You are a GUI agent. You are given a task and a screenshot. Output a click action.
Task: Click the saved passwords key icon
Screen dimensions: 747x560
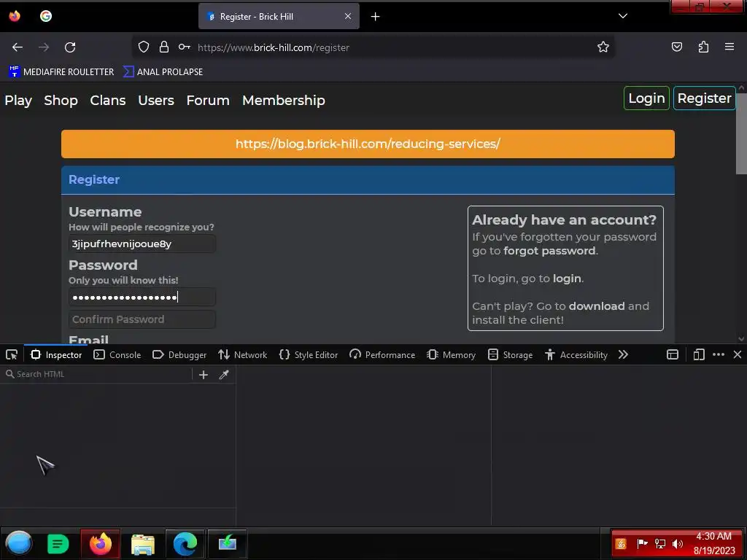click(185, 47)
